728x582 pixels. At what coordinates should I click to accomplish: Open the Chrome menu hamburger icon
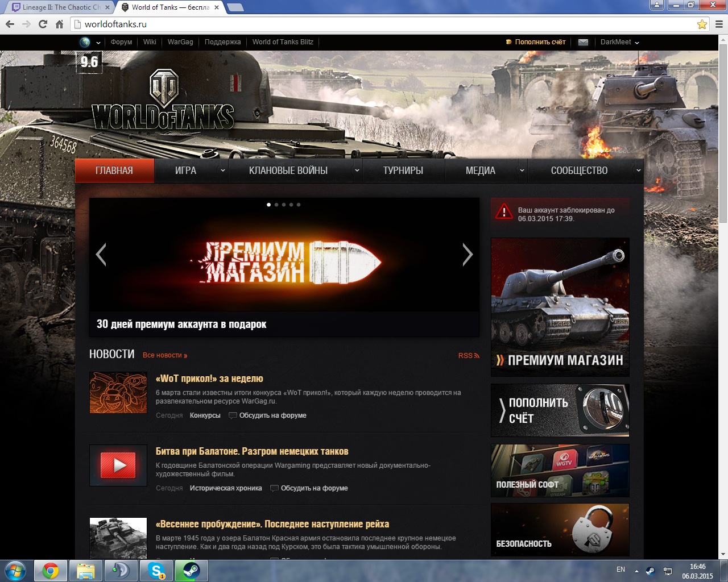719,24
